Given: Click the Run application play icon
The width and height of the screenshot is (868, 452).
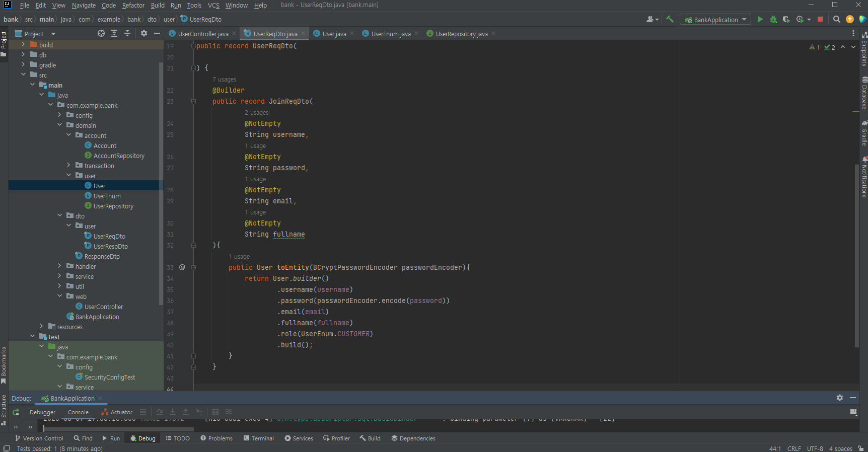Looking at the screenshot, I should point(760,20).
